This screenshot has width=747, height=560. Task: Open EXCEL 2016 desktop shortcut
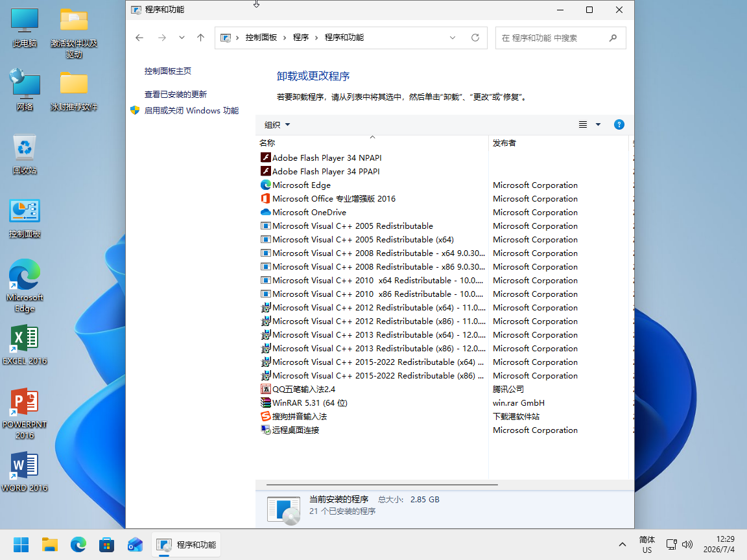[x=25, y=345]
